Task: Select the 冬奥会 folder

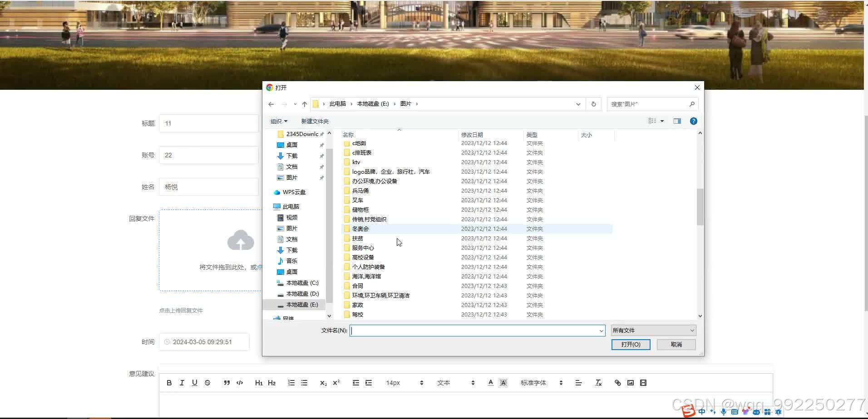Action: click(477, 229)
